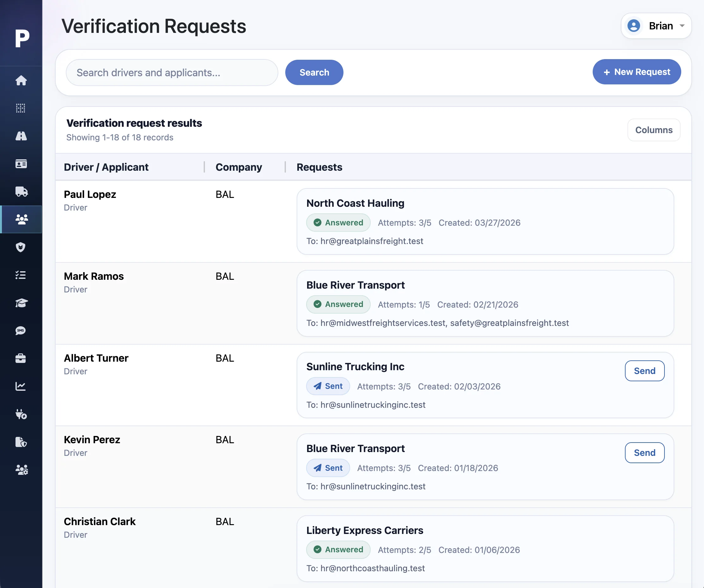The width and height of the screenshot is (704, 588).
Task: Click the Search button
Action: click(314, 72)
